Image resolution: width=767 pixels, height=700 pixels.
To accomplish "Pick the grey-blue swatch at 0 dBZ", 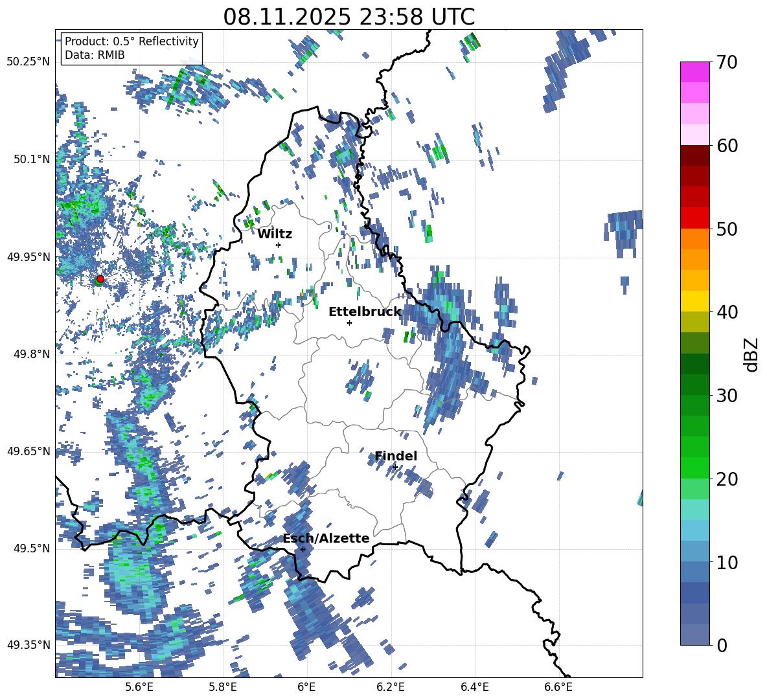I will [694, 635].
